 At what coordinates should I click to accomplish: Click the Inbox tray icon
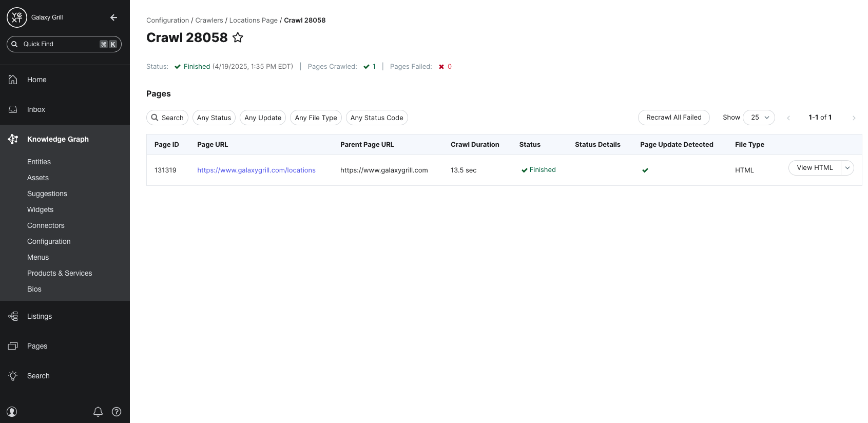[x=13, y=109]
